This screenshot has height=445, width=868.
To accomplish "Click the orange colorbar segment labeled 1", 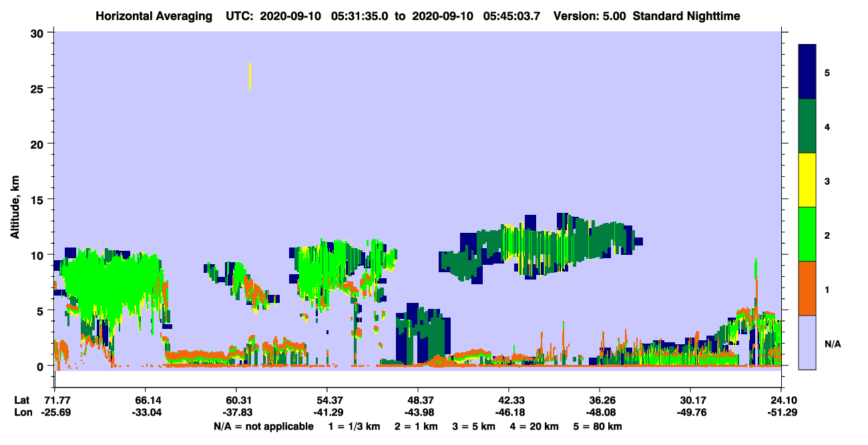I will pos(807,288).
